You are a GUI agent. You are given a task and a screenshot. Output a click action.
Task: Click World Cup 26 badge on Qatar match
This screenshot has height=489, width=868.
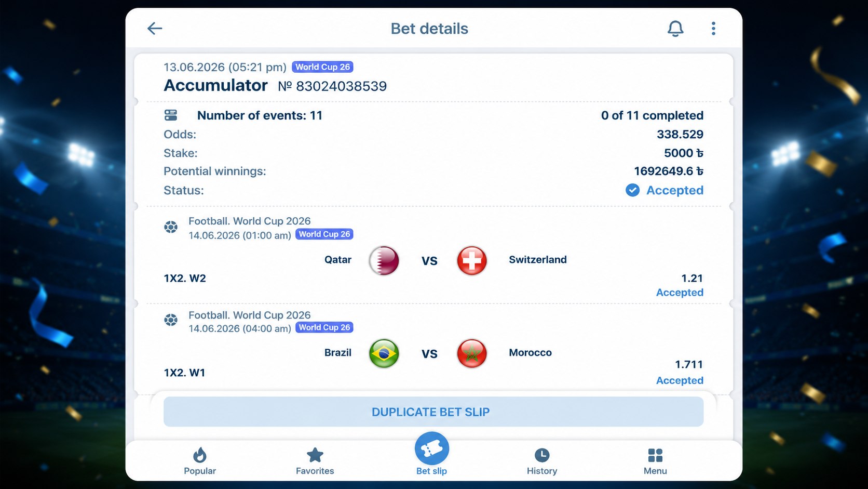324,234
